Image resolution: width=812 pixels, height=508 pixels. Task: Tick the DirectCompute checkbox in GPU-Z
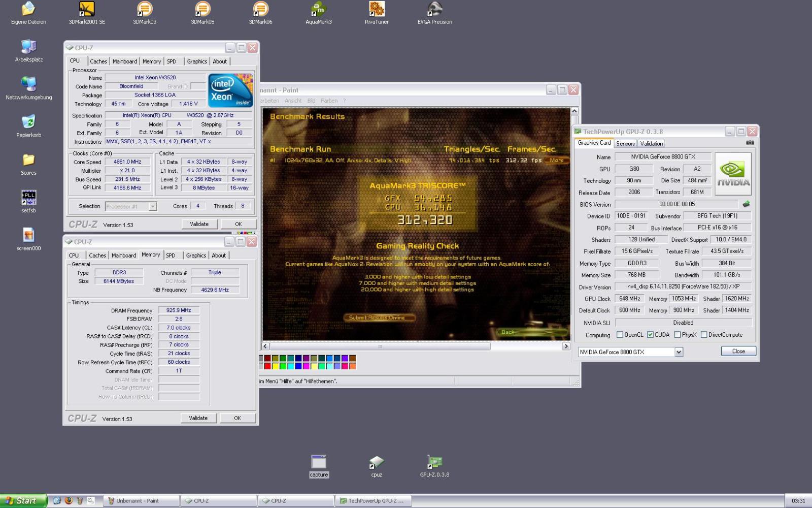tap(704, 335)
